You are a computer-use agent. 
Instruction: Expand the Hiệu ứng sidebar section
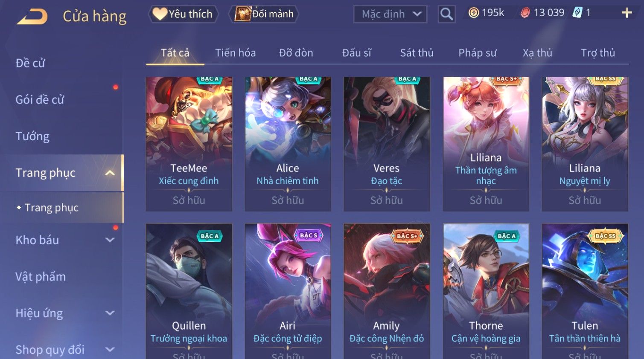coord(110,313)
